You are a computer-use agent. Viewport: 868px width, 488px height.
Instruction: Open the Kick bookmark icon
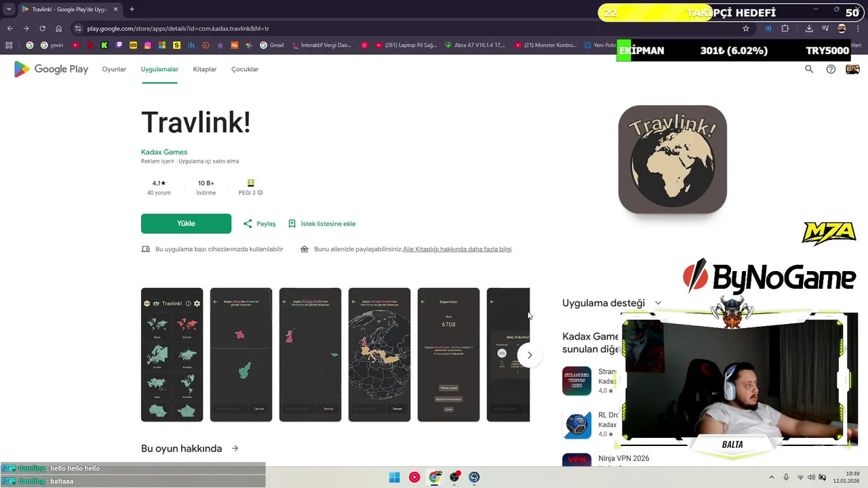click(104, 45)
